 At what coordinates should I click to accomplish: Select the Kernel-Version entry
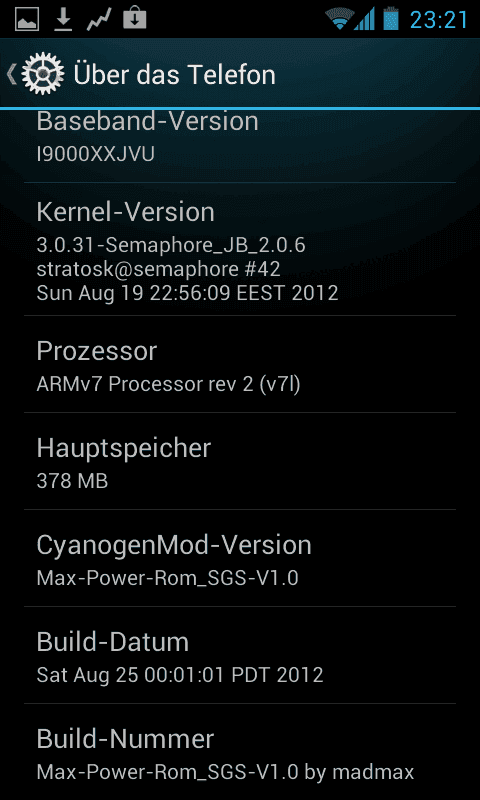tap(240, 249)
